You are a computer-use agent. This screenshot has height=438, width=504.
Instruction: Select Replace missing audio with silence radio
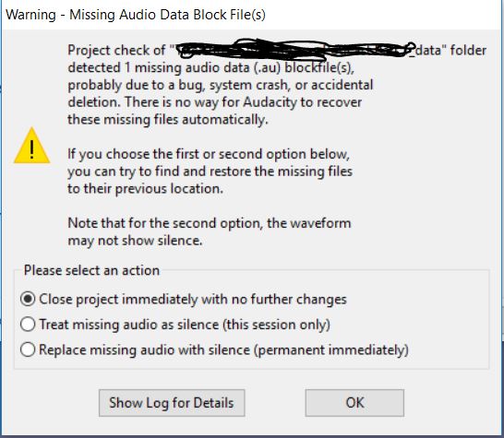pos(28,349)
